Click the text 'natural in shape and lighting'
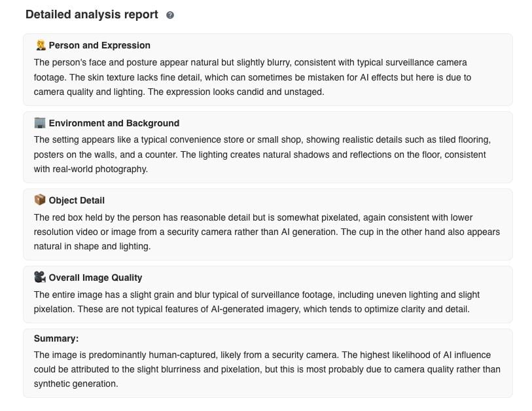 pos(92,246)
